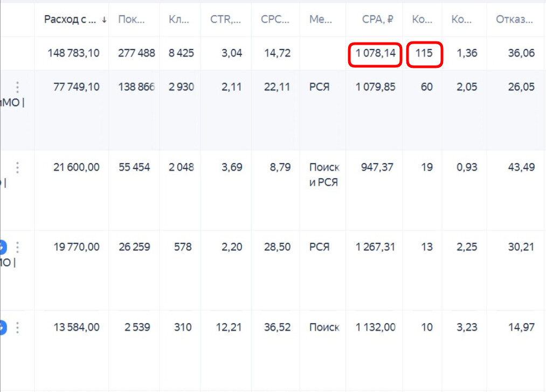Open the kebab menu for the 77 749,10 row
546x392 pixels.
17,87
